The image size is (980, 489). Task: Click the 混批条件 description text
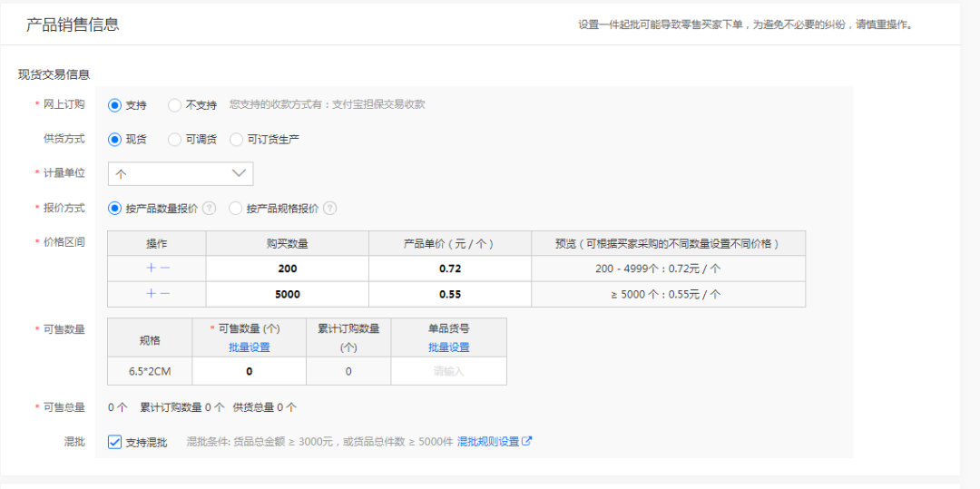coord(319,442)
